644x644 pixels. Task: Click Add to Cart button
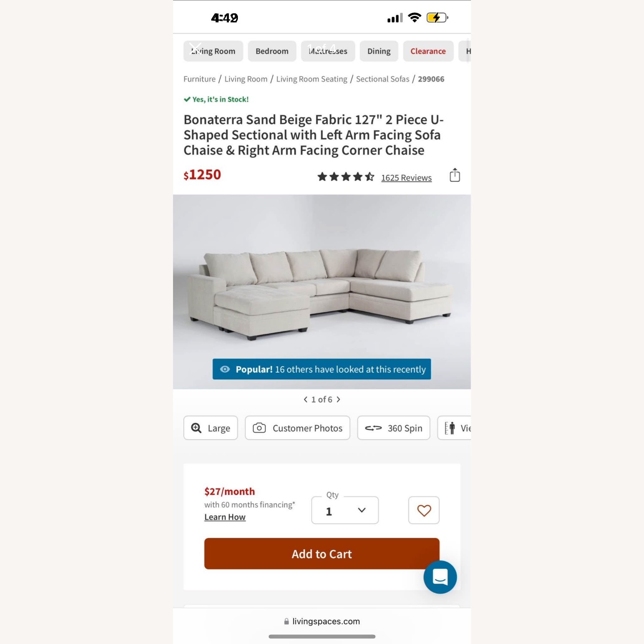(x=322, y=554)
